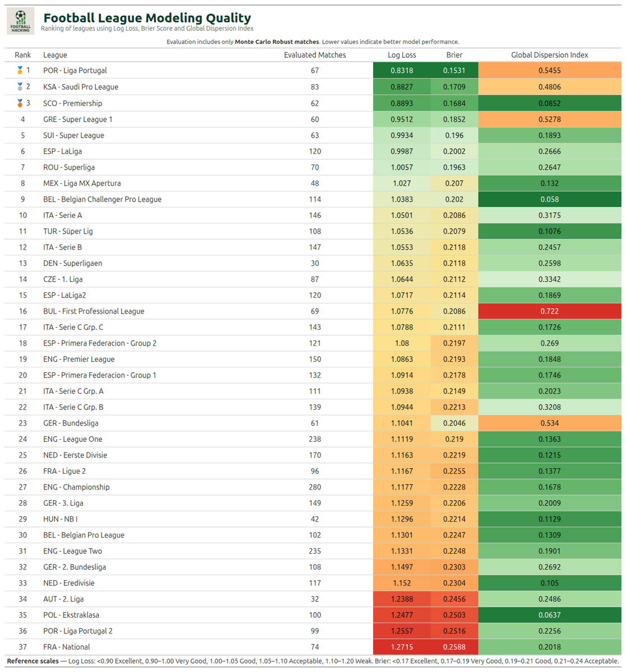This screenshot has height=672, width=626.
Task: Click the 0.0637 dispersion cell for Ekstraklasa
Action: (x=550, y=615)
